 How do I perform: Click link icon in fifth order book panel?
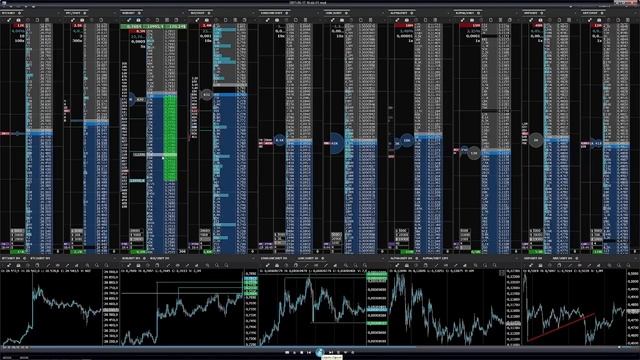pos(267,20)
